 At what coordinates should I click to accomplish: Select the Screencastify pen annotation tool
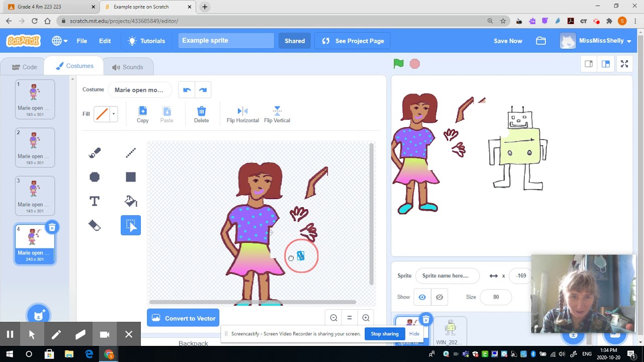(56, 334)
